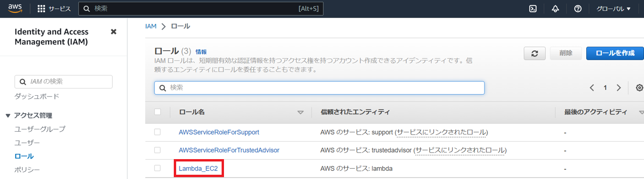
Task: Sort by ロール名 column arrow
Action: coord(300,113)
